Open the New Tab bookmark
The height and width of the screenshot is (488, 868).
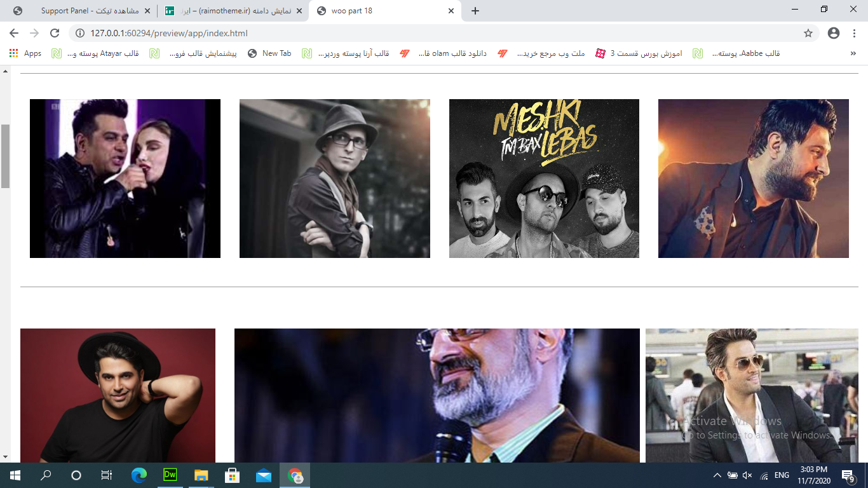pos(269,53)
